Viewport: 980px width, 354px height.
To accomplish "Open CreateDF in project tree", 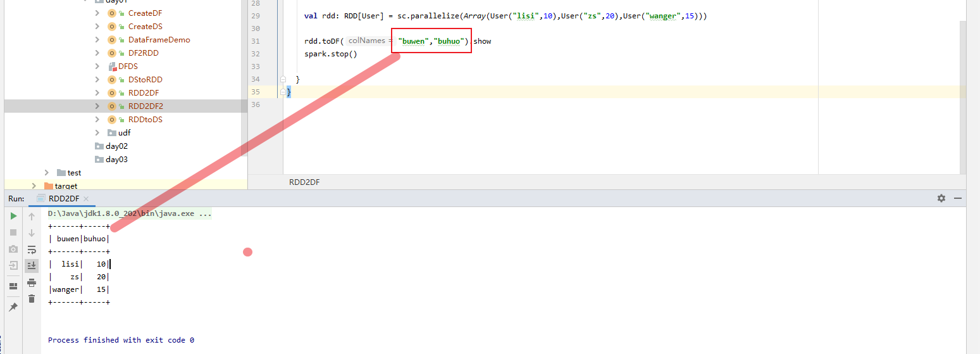I will click(145, 13).
